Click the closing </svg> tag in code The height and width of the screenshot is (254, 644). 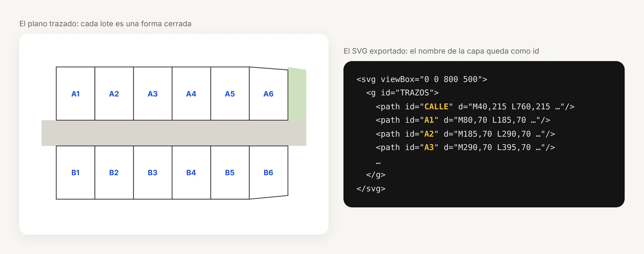pyautogui.click(x=371, y=188)
